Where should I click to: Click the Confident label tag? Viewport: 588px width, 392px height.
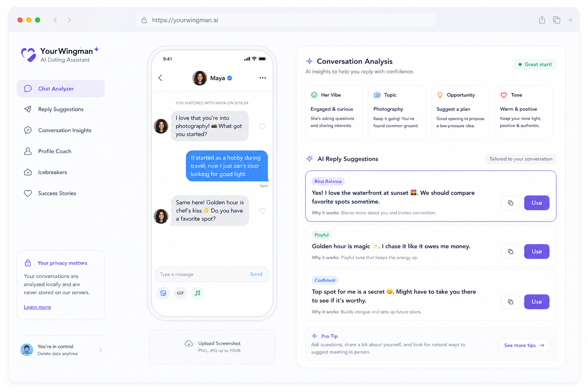pyautogui.click(x=325, y=280)
